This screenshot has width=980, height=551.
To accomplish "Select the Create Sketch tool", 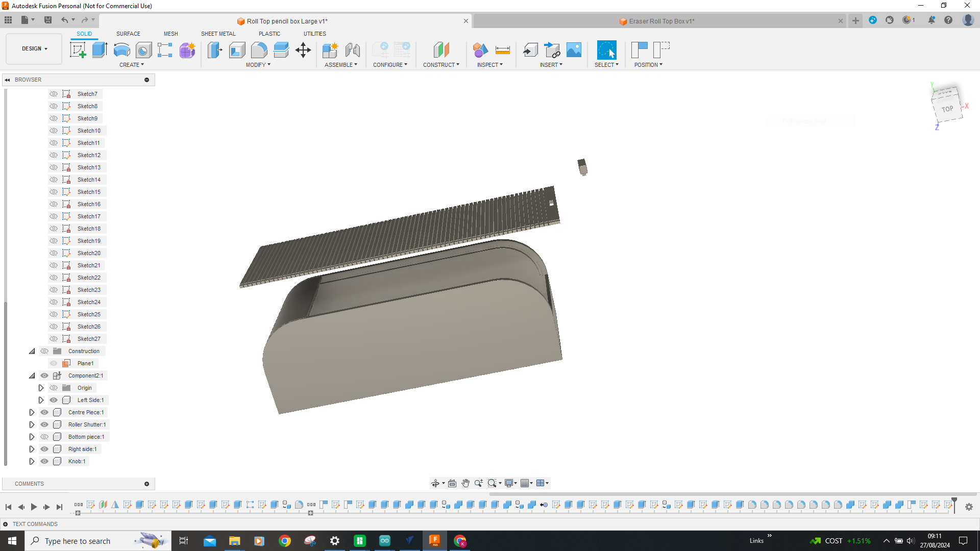I will point(78,50).
